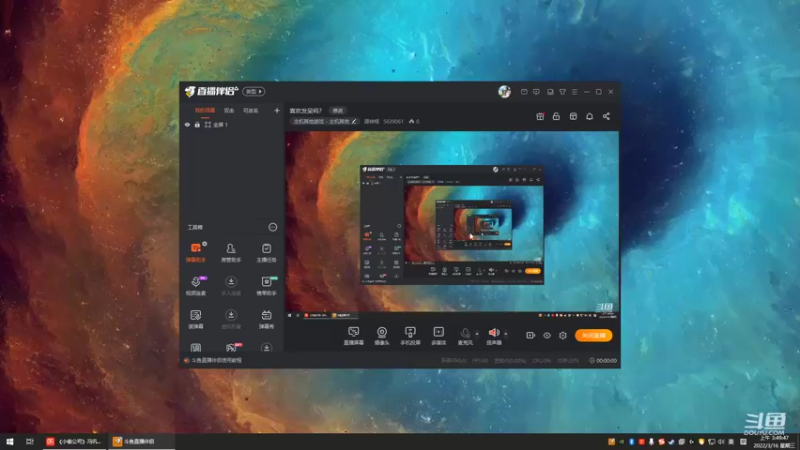Open notifications bell icon
The height and width of the screenshot is (450, 800).
[589, 116]
